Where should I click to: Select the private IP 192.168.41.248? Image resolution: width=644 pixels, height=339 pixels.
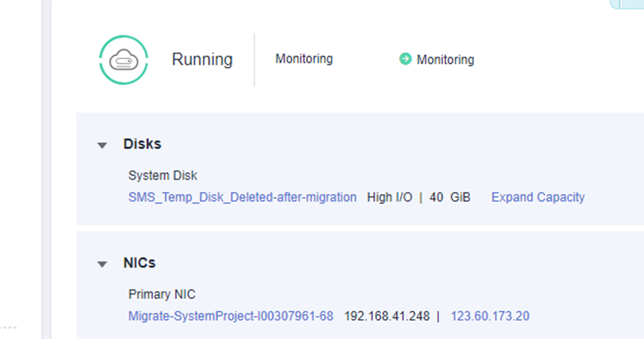[x=387, y=316]
